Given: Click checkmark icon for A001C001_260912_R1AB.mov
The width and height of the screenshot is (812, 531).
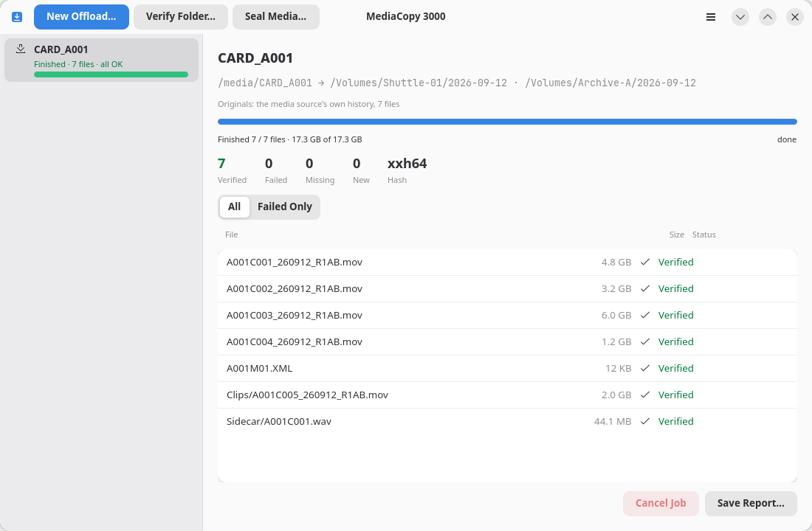Looking at the screenshot, I should tap(644, 262).
